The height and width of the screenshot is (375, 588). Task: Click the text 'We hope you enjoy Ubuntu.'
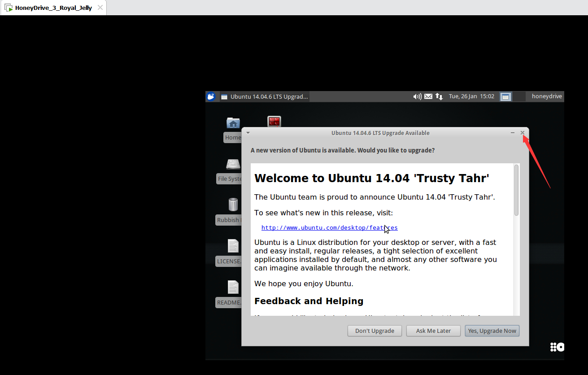[304, 283]
